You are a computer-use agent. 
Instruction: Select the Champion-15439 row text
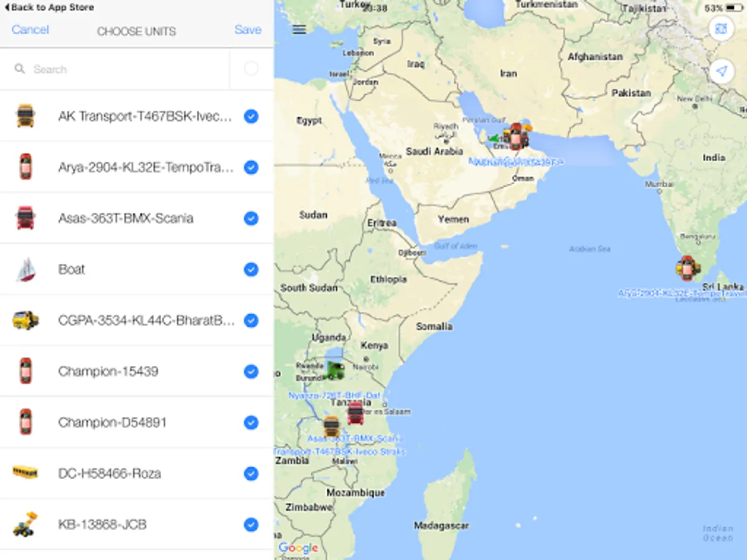click(108, 371)
